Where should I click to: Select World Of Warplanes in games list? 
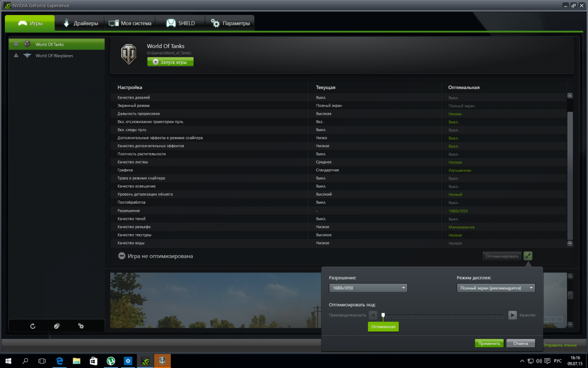[56, 55]
